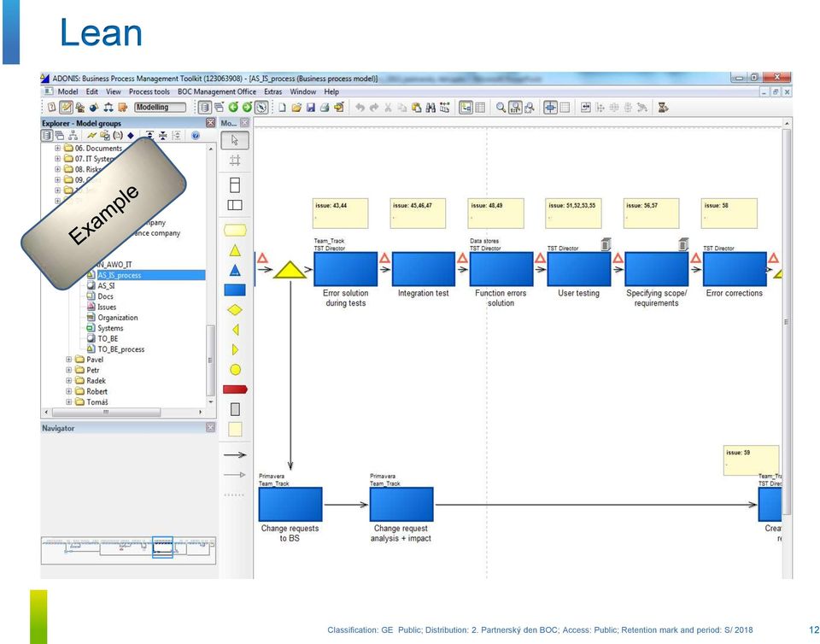The image size is (820, 644).
Task: Click the User testing activity box
Action: point(578,269)
